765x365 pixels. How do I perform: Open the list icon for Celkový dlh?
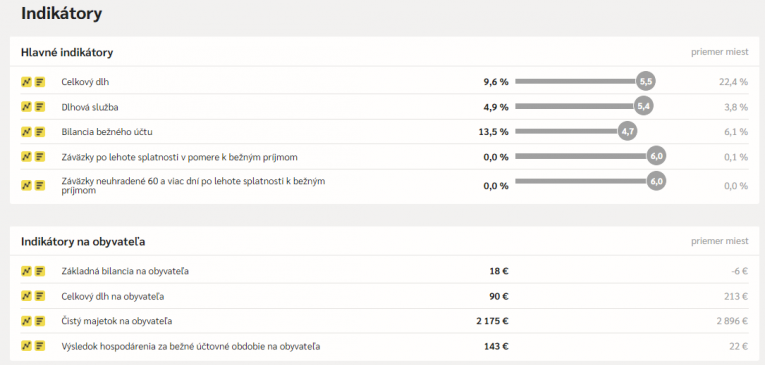tap(40, 82)
